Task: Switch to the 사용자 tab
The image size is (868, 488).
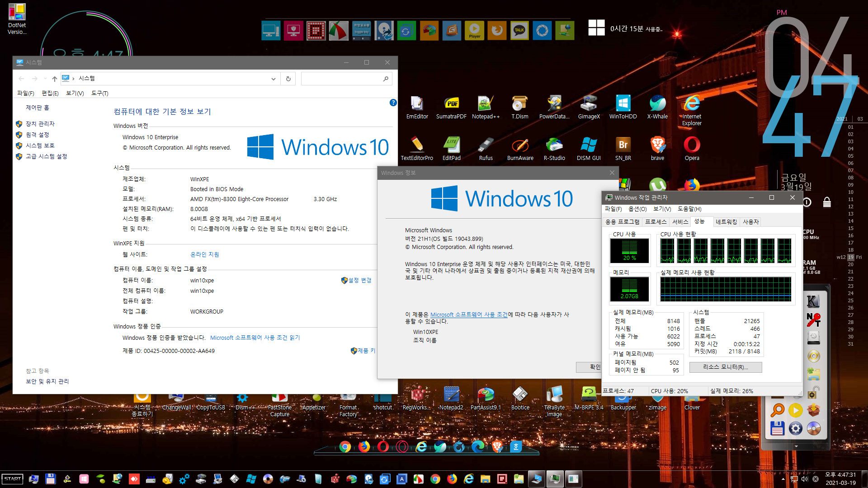Action: point(751,222)
